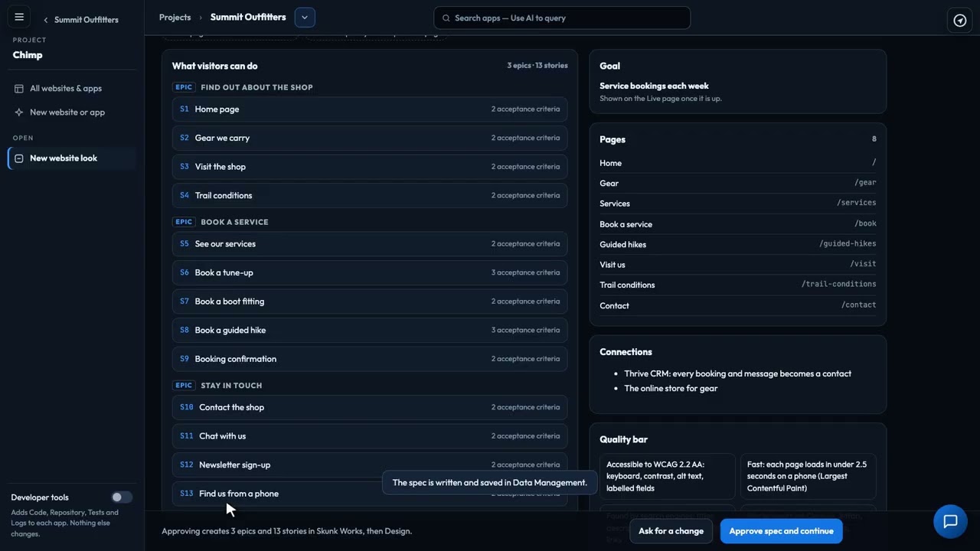Click the Fast page loads quality card
The height and width of the screenshot is (551, 980).
pyautogui.click(x=808, y=476)
